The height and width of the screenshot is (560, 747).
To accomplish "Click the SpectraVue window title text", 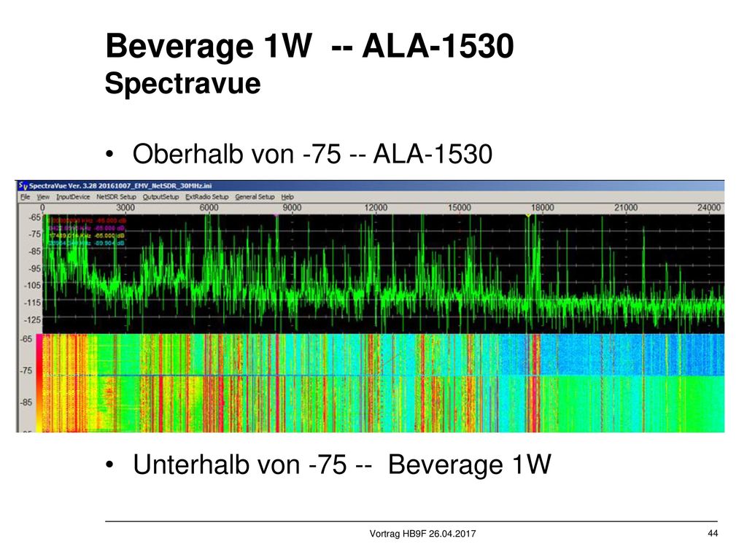I will click(x=120, y=186).
